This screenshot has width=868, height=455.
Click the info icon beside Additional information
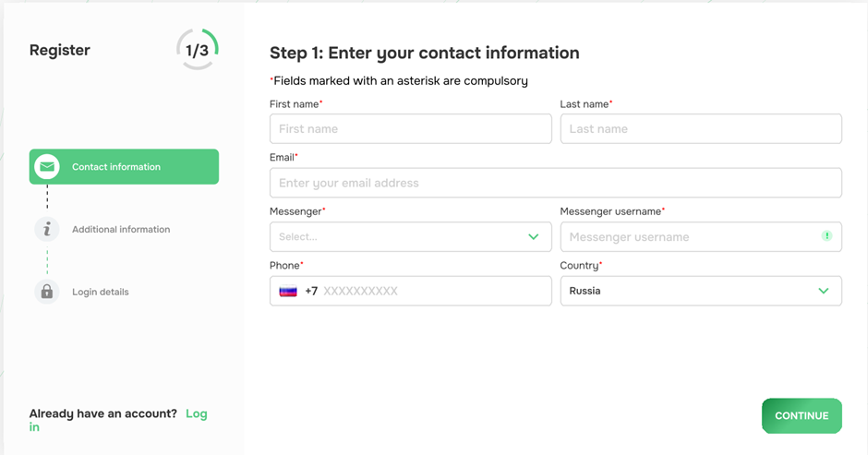tap(47, 229)
